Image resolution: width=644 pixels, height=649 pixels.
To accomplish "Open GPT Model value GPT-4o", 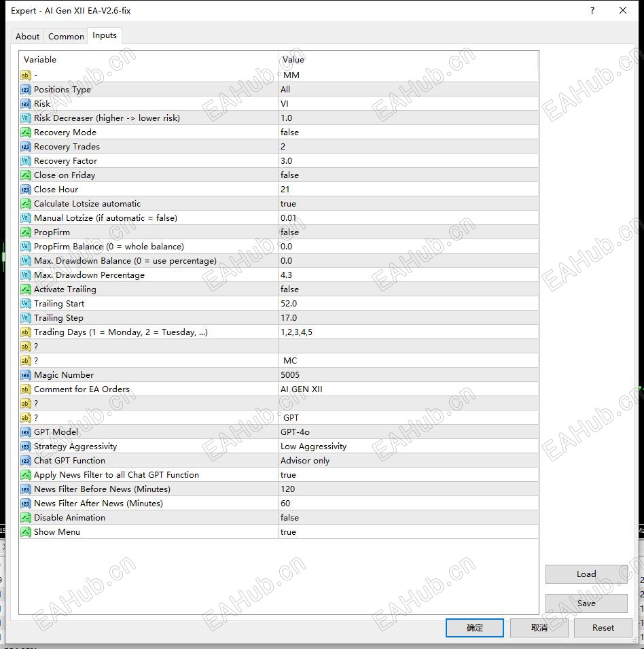I will [x=408, y=432].
